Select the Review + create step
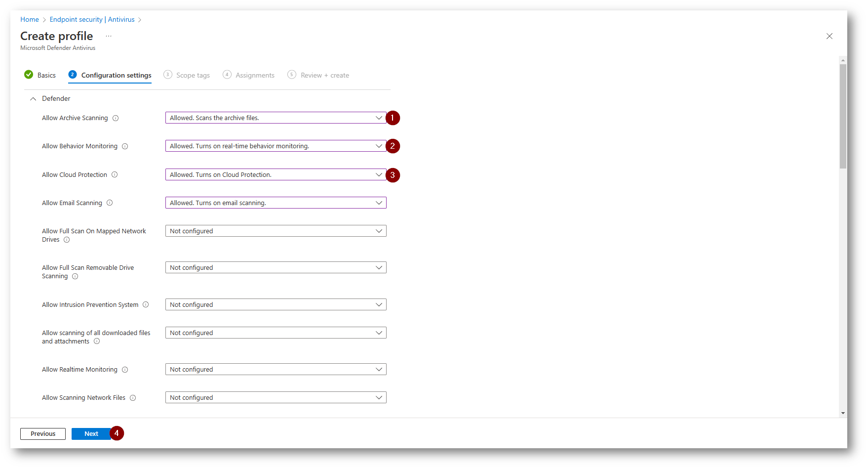Image resolution: width=868 pixels, height=469 pixels. 318,75
